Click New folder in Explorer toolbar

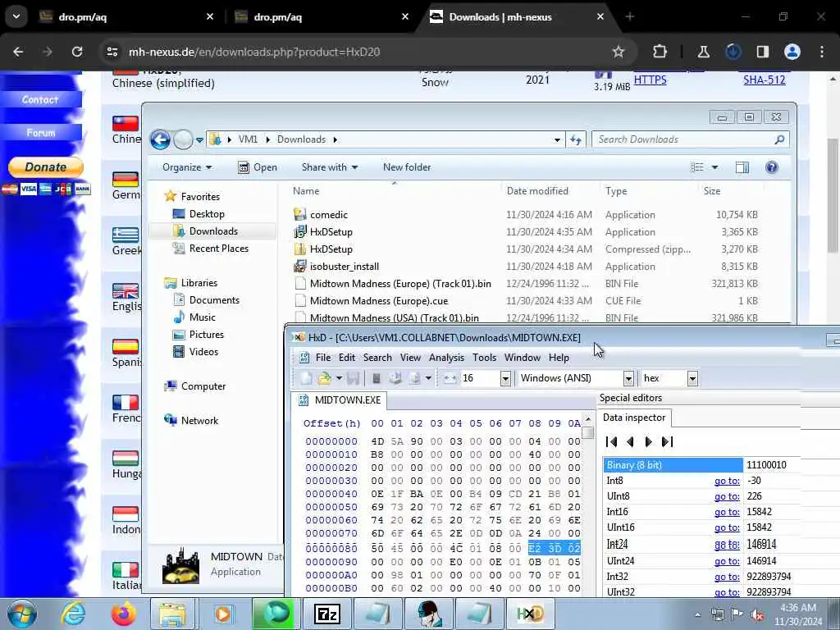click(x=407, y=167)
